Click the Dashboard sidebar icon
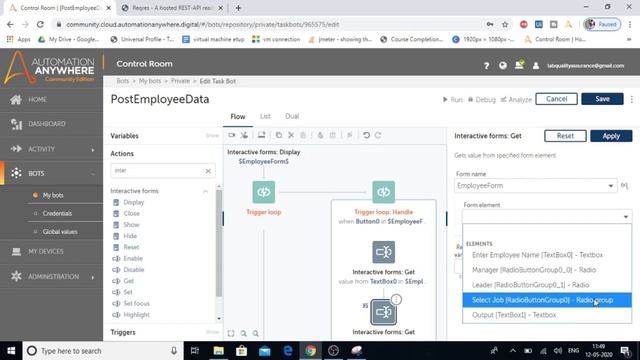640x360 pixels. 16,124
